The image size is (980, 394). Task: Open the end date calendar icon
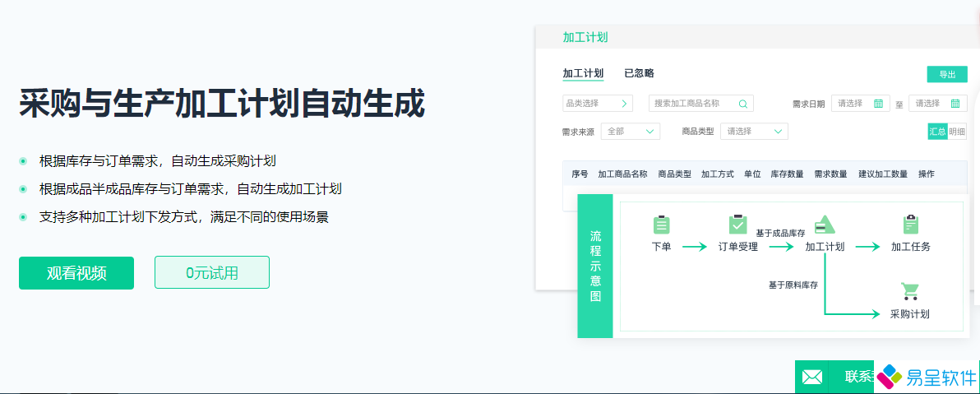[x=955, y=103]
